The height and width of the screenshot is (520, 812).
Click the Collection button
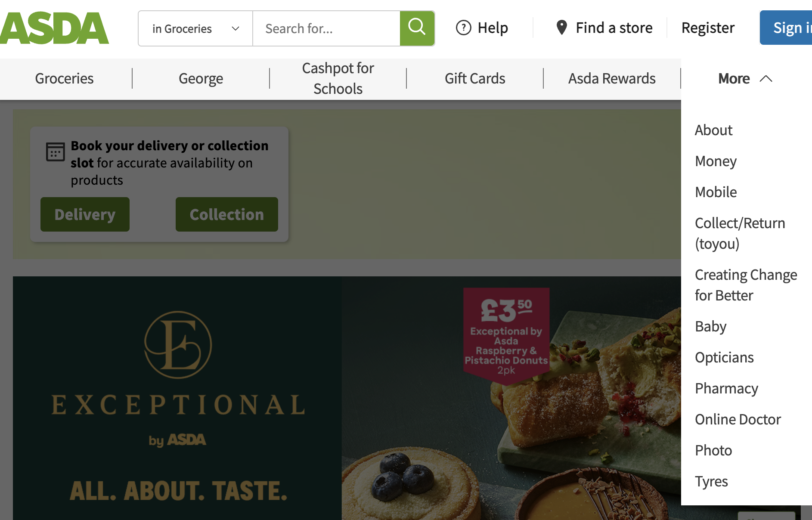pos(227,214)
